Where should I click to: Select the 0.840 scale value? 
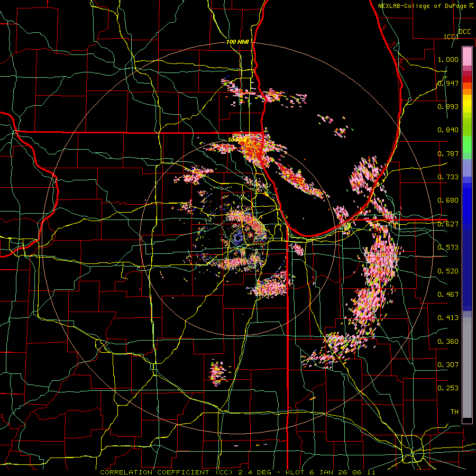pyautogui.click(x=448, y=130)
